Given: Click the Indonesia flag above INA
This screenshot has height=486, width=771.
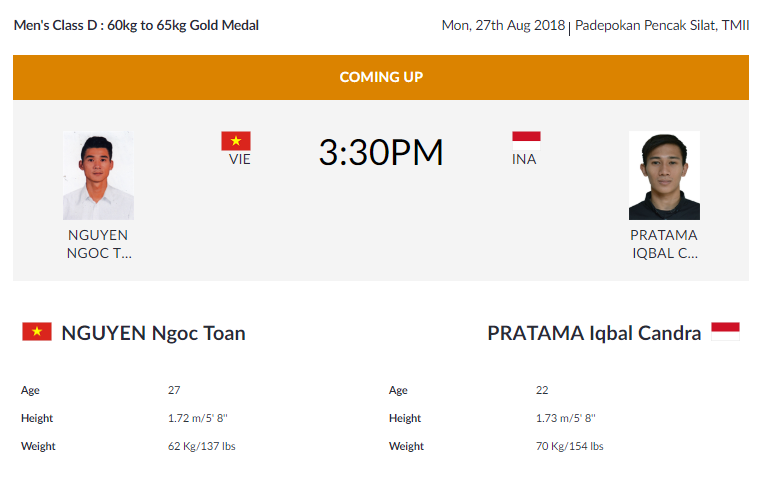Looking at the screenshot, I should [526, 140].
